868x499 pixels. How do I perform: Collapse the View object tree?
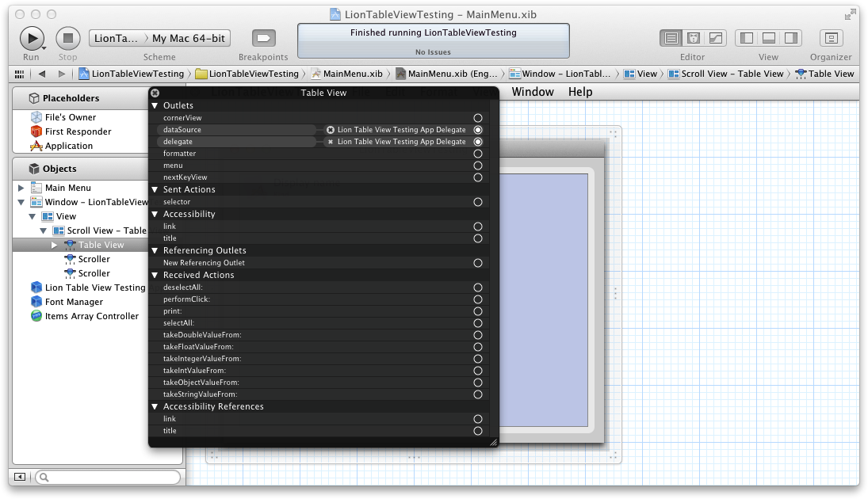tap(33, 217)
